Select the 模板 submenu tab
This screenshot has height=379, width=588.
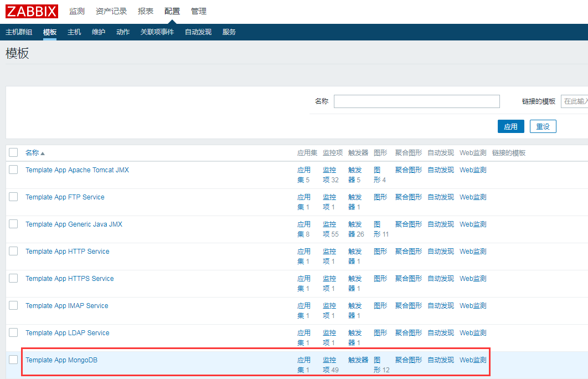point(50,32)
